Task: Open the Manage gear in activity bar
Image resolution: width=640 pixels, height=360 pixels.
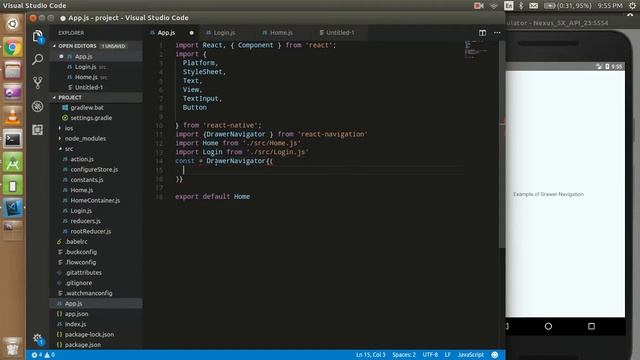Action: point(38,339)
